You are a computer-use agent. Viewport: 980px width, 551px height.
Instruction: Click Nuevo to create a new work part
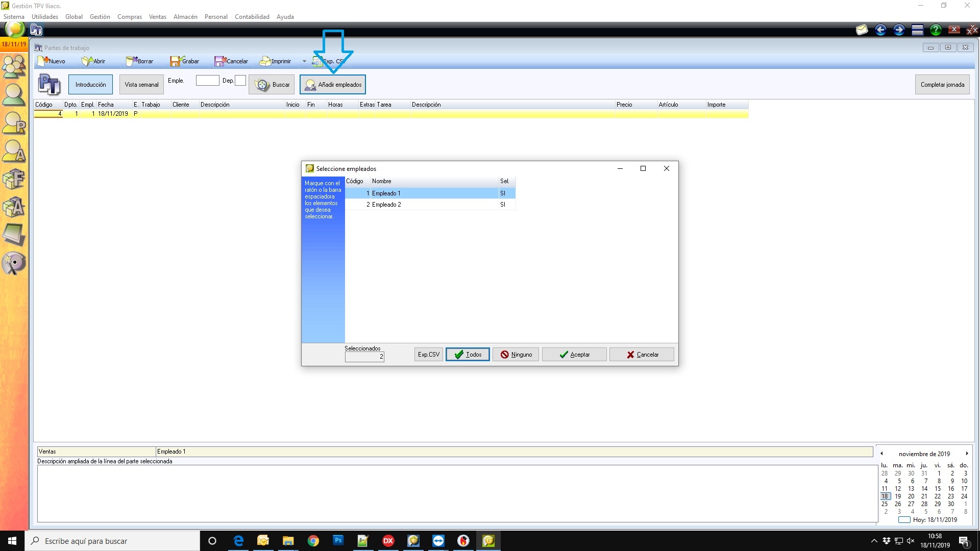point(51,61)
